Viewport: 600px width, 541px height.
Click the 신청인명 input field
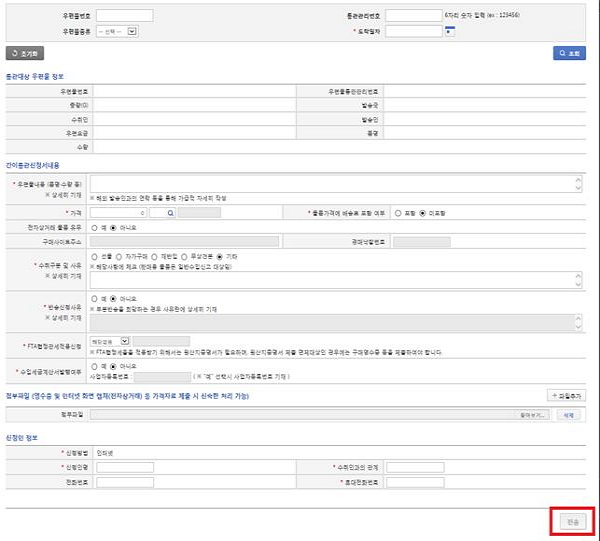(124, 467)
